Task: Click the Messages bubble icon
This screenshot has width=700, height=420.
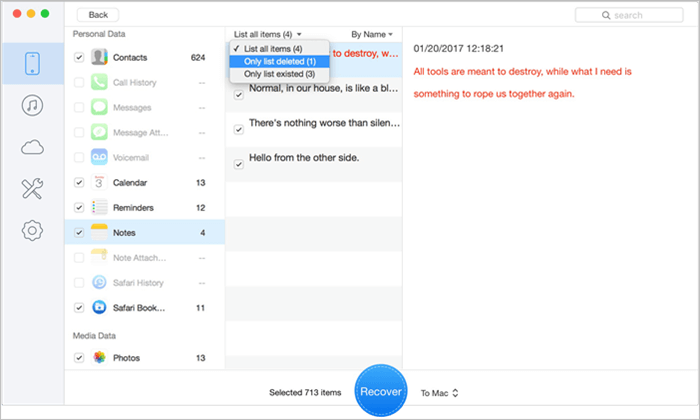Action: [99, 107]
